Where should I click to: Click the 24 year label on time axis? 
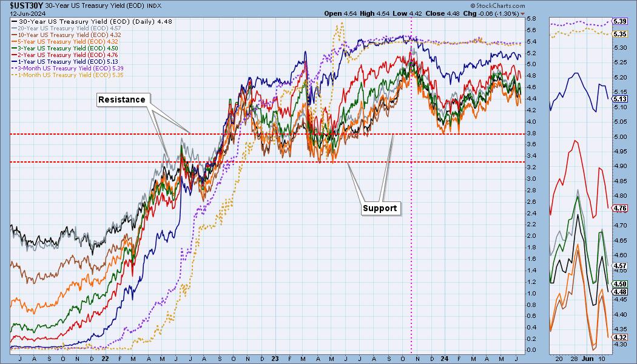coord(445,359)
